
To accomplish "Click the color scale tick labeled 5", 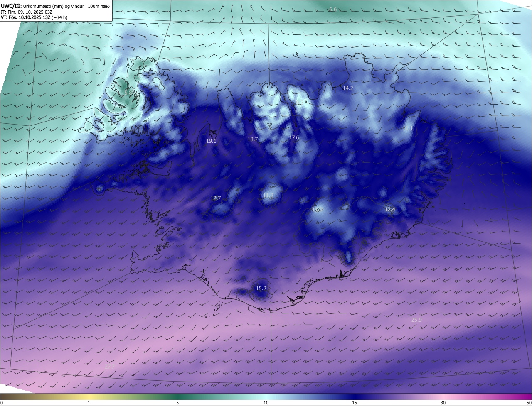I will [x=177, y=403].
